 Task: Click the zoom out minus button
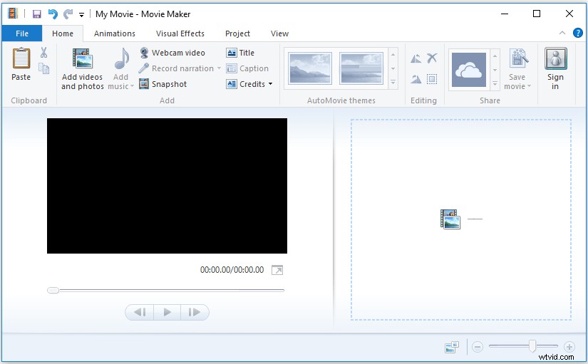[x=478, y=347]
